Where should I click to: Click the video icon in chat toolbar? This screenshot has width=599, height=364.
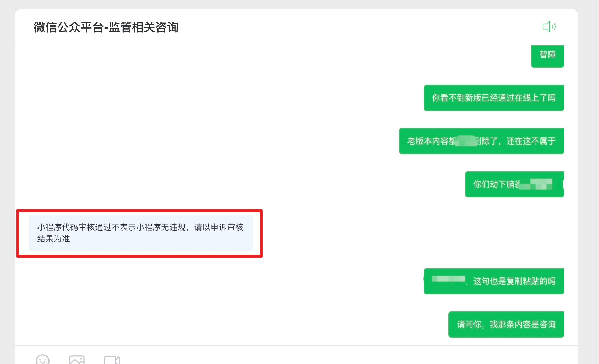[112, 360]
